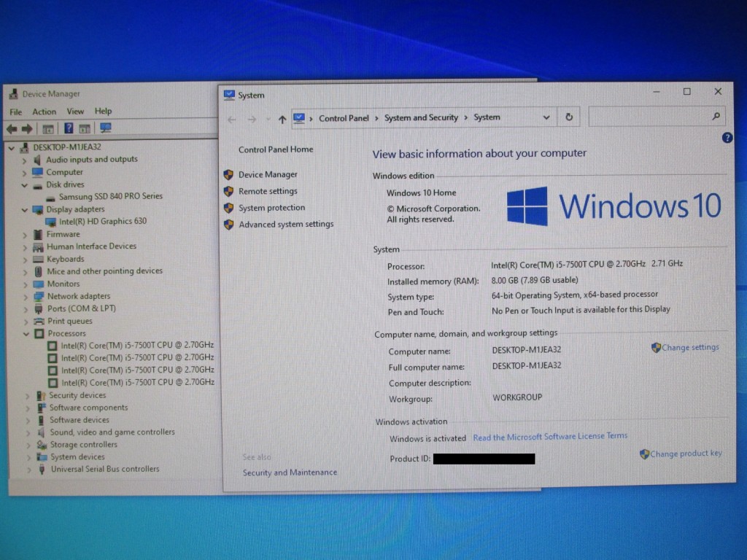Click Forward arrow in Device Manager toolbar
This screenshot has height=560, width=747.
(x=27, y=128)
